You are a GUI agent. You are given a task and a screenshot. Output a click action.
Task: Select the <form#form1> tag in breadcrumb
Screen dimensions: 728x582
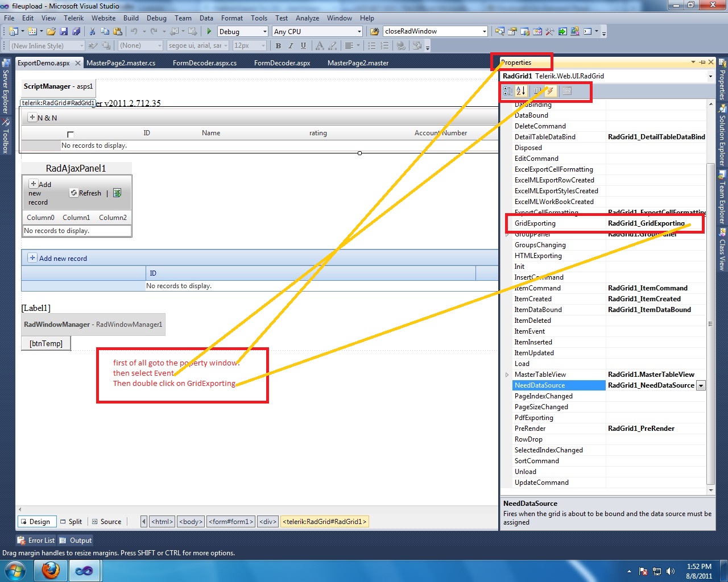(x=230, y=522)
